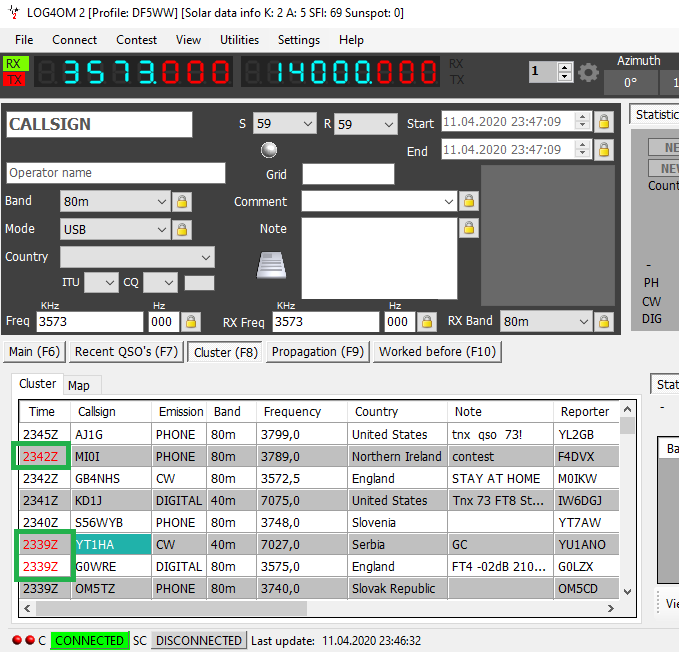Toggle the Comment field lock
This screenshot has height=652, width=679.
(x=469, y=201)
